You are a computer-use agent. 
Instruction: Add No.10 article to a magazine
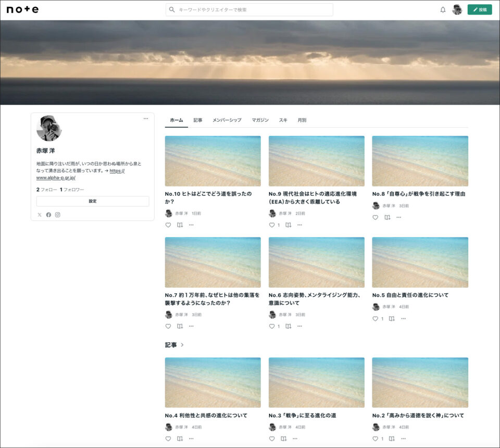click(x=180, y=225)
